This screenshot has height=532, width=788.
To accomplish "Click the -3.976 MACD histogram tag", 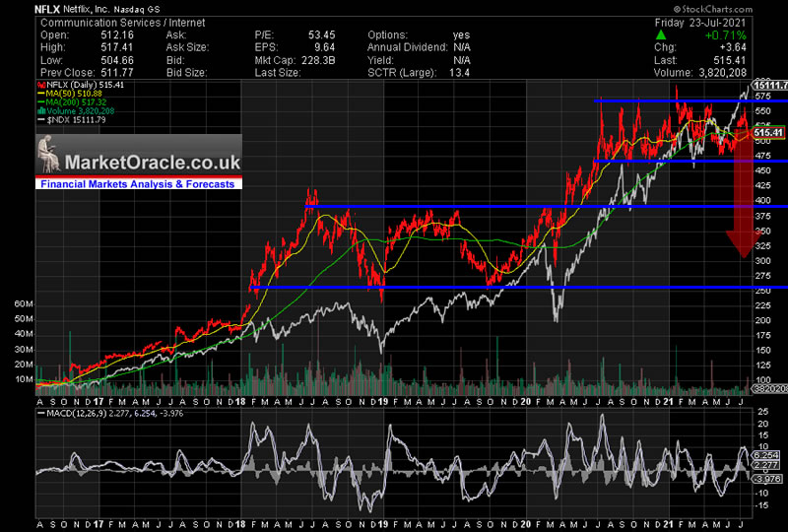I will pos(768,479).
